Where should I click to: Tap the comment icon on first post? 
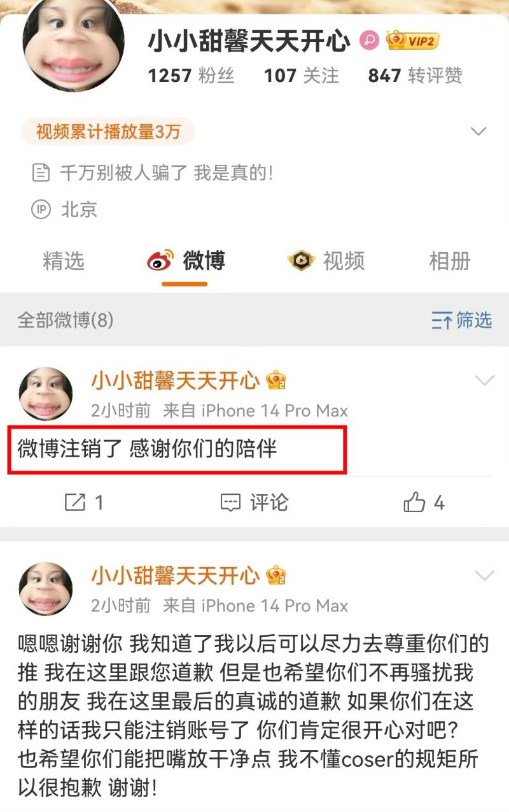(x=230, y=502)
